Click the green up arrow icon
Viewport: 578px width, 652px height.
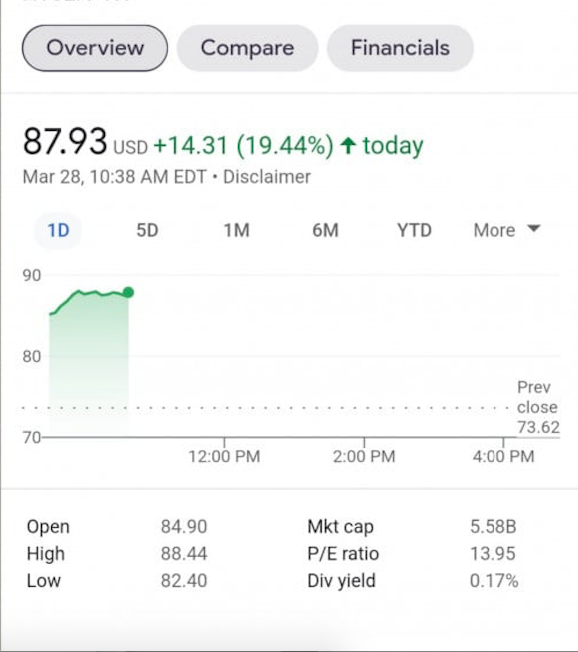coord(348,146)
